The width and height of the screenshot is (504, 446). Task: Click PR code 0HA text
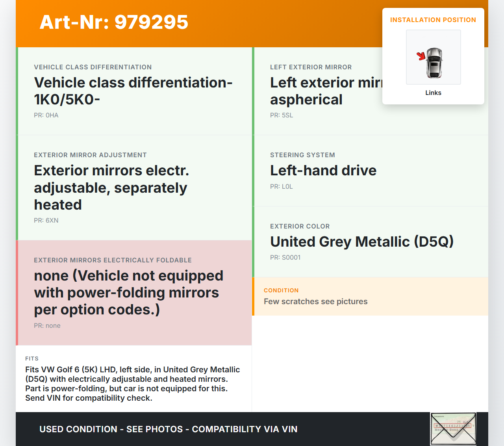(46, 115)
